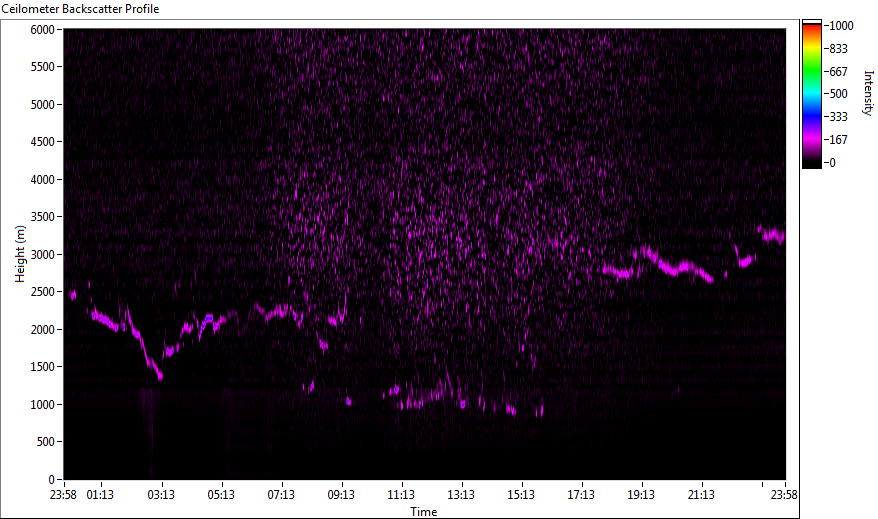Click the 13:13 time axis label
878x519 pixels.
tap(461, 495)
